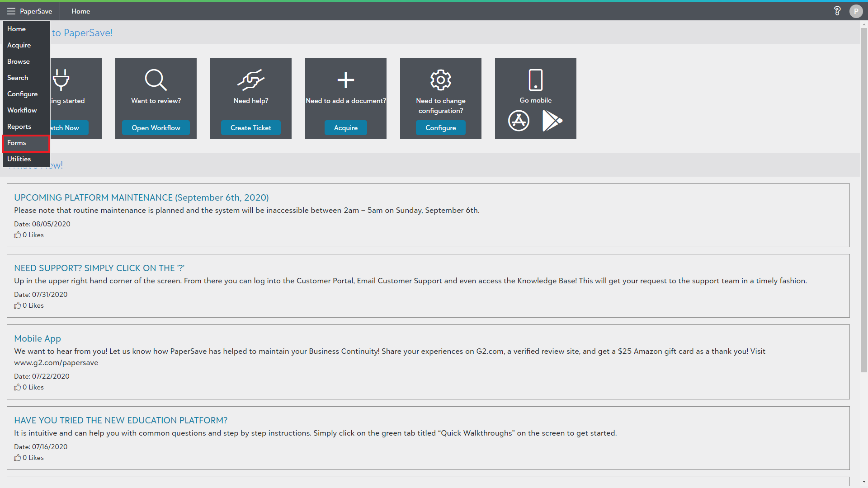
Task: Click the Watch Now button
Action: click(x=69, y=128)
